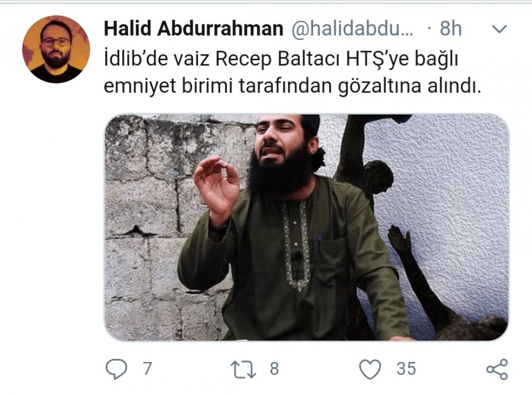
Task: Click the retweet count 8
Action: pos(274,369)
